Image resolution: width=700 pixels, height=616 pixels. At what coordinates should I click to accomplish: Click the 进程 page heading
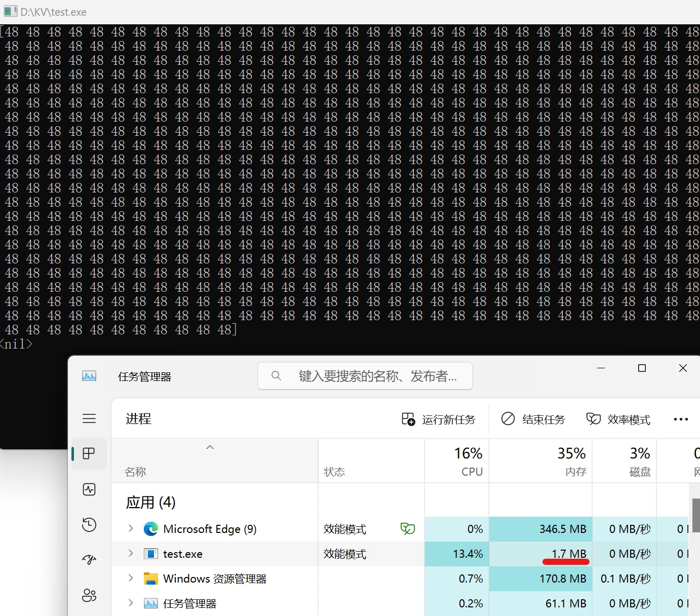pos(138,419)
